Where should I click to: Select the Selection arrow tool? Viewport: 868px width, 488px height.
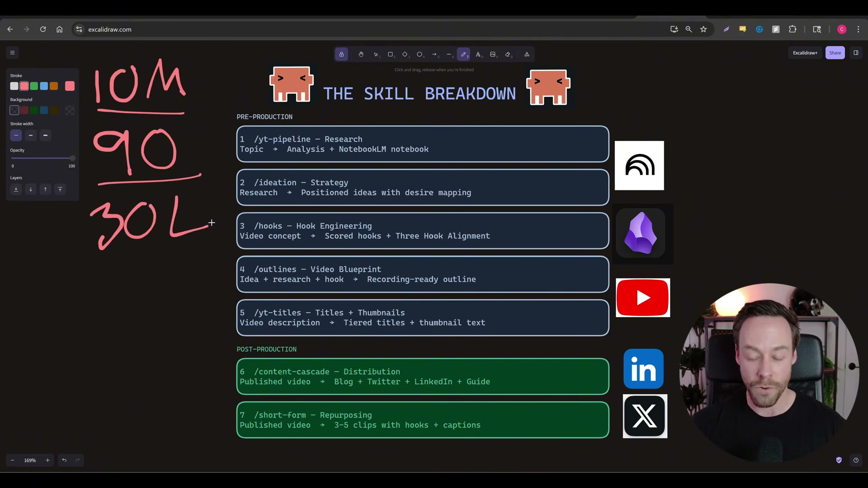(376, 54)
